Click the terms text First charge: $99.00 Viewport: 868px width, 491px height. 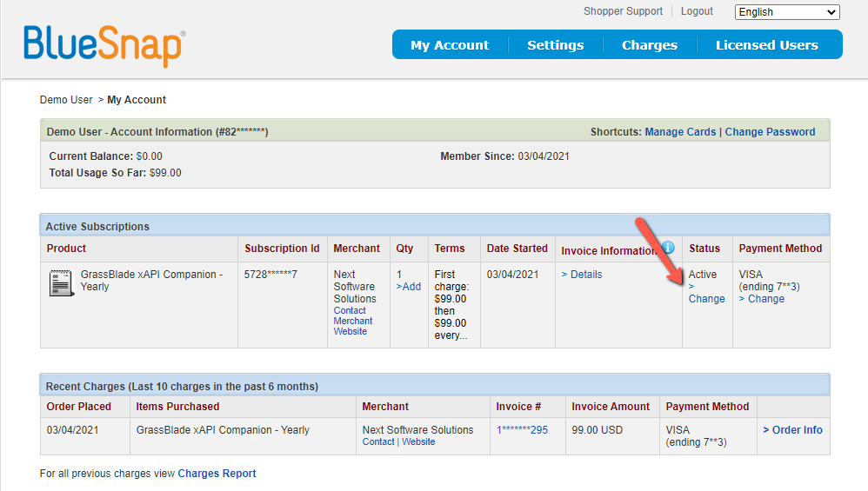coord(451,287)
